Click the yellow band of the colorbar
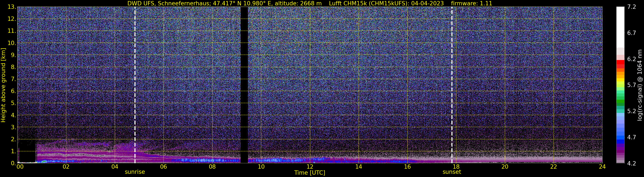 (x=620, y=80)
